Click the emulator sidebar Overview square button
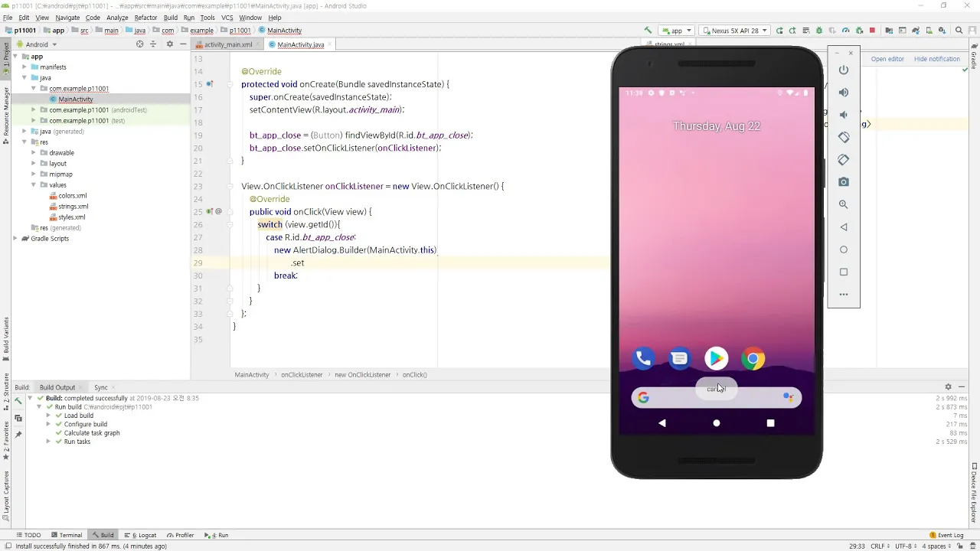This screenshot has height=551, width=980. coord(844,272)
